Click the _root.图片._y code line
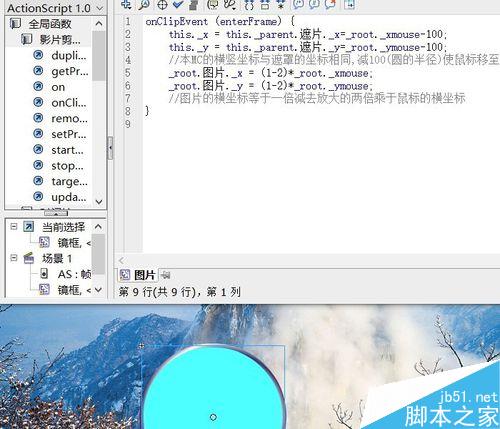This screenshot has width=500, height=429. pyautogui.click(x=271, y=86)
